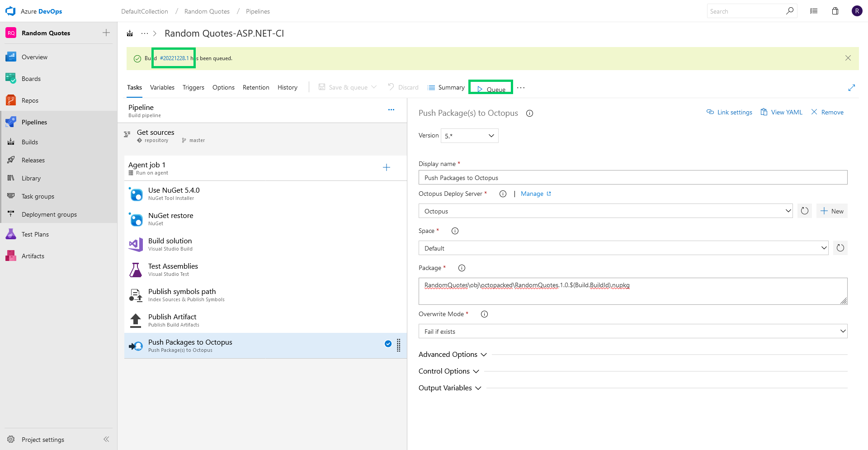Click the plus icon beside Random Quotes
The height and width of the screenshot is (450, 868).
[x=106, y=33]
